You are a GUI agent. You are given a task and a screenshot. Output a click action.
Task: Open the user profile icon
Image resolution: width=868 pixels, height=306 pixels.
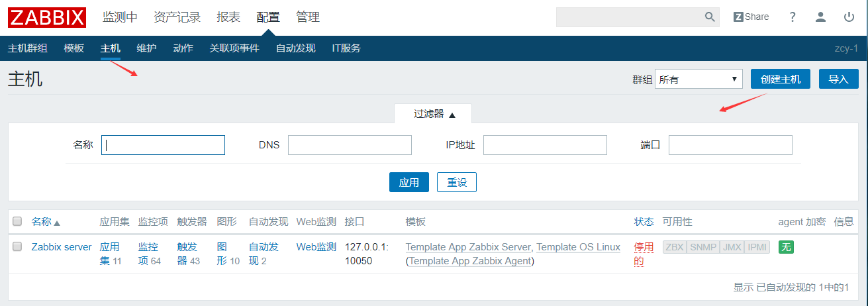tap(821, 17)
